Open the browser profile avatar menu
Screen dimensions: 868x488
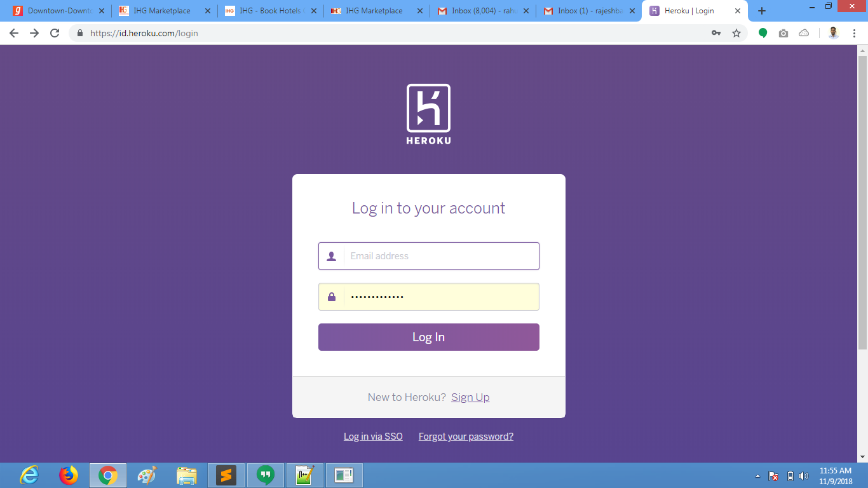point(833,32)
